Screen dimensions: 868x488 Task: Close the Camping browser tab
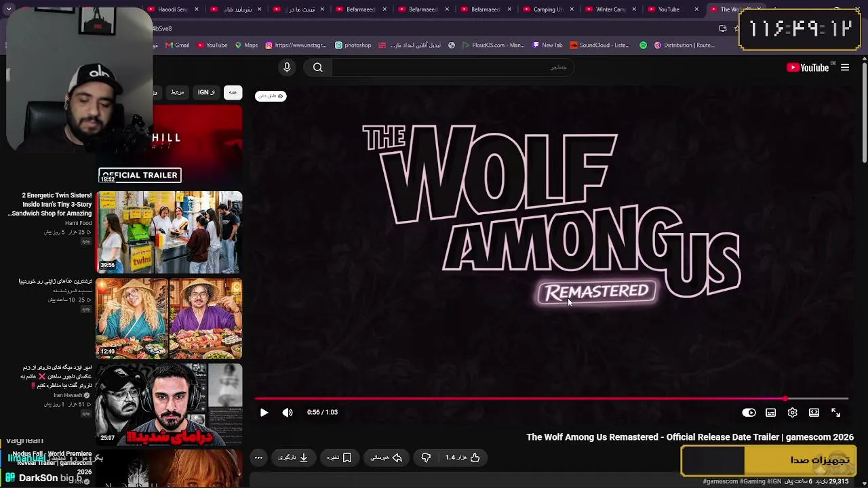coord(572,9)
